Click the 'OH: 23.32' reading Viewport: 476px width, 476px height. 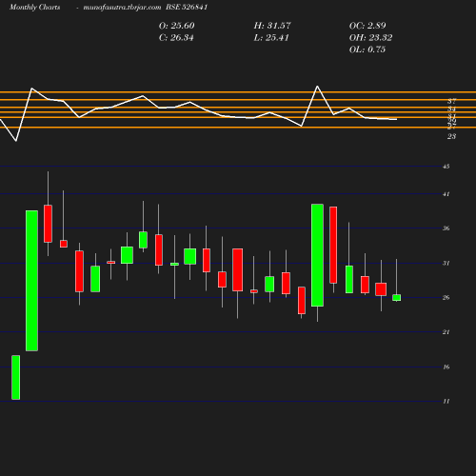click(370, 38)
